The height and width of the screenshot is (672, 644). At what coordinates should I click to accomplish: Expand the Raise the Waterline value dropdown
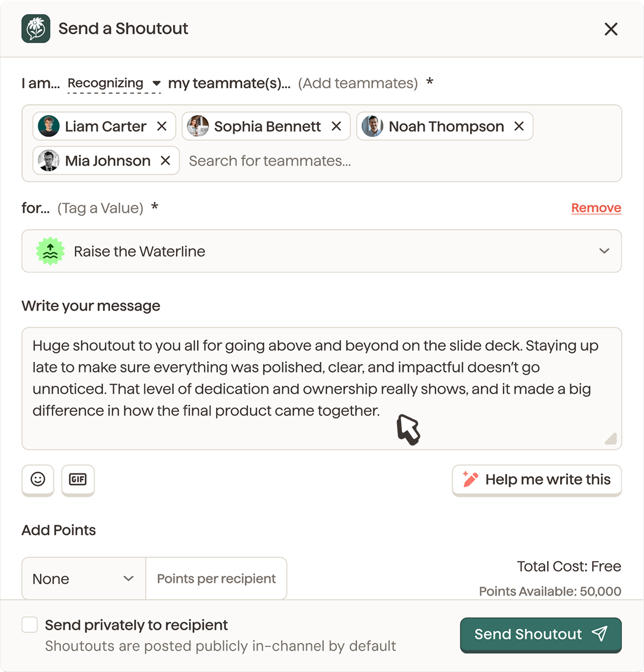pos(604,251)
